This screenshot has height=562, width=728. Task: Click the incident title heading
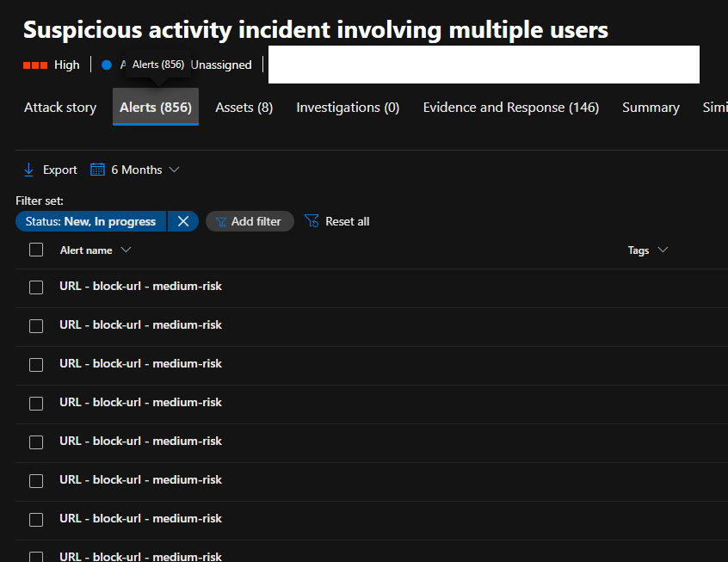coord(316,30)
